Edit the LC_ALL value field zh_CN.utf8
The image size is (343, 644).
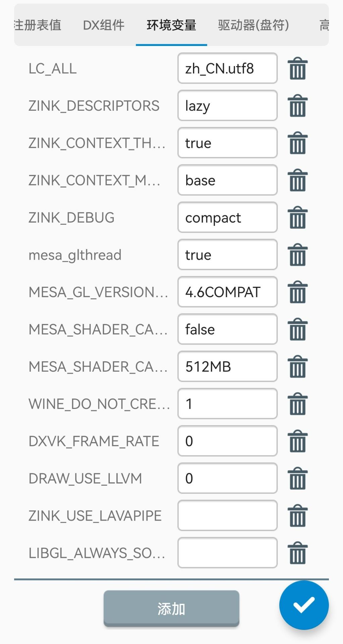pyautogui.click(x=228, y=68)
